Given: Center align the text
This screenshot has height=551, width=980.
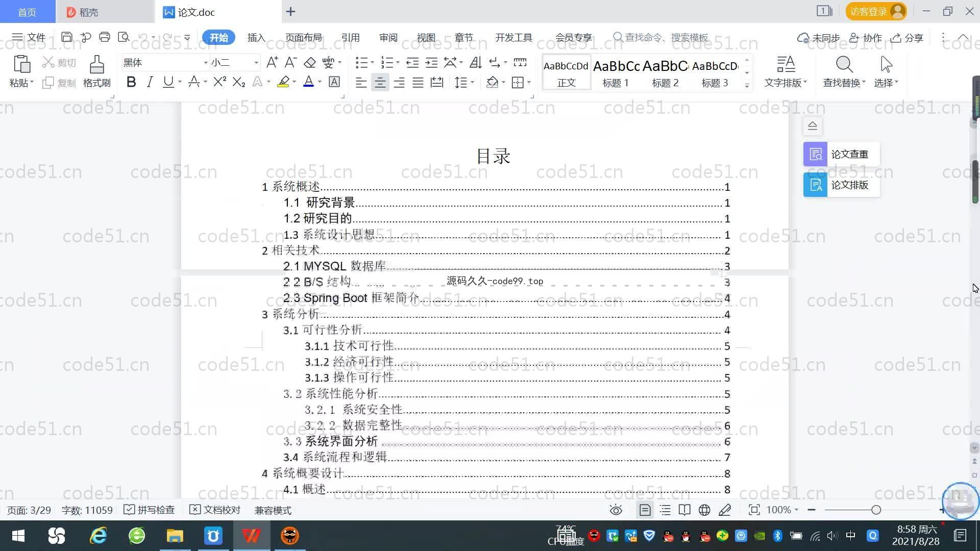Looking at the screenshot, I should (x=380, y=83).
